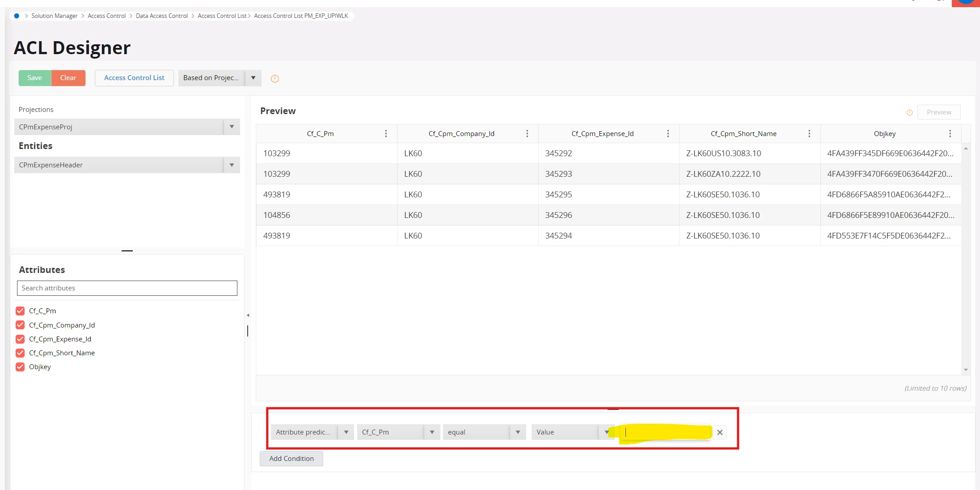
Task: Open Cf_Cpm_Short_Name column kebab menu
Action: pos(809,133)
